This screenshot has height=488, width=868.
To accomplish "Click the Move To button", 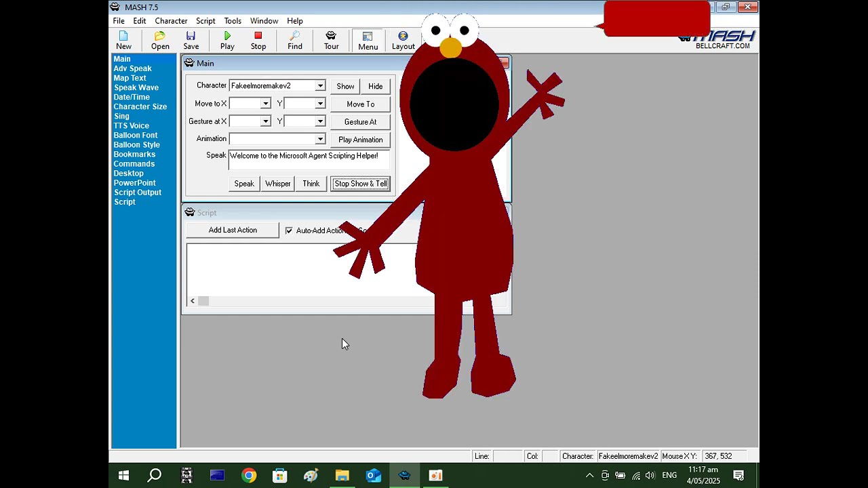I will point(360,104).
